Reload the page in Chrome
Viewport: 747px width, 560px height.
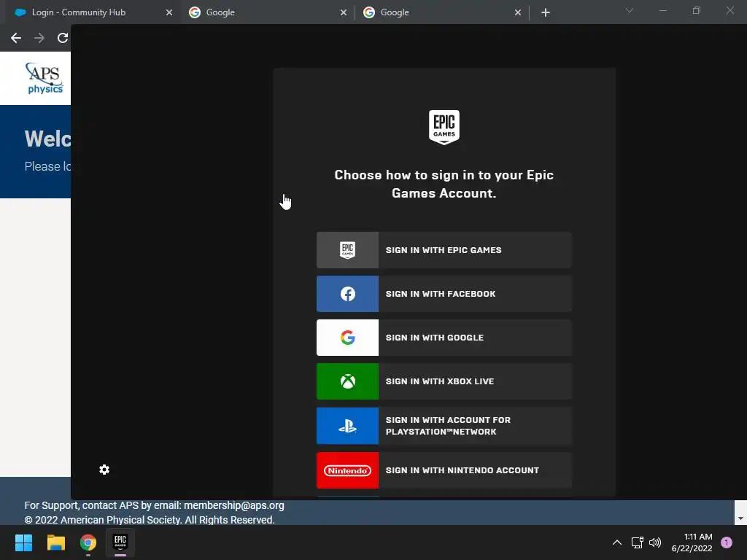pyautogui.click(x=63, y=38)
